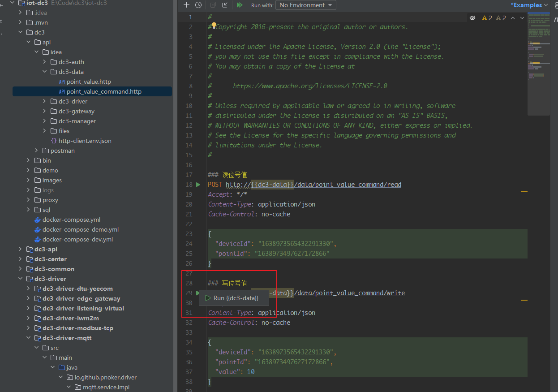The height and width of the screenshot is (392, 558).
Task: Click the yellow warnings indicator showing 2
Action: (487, 18)
